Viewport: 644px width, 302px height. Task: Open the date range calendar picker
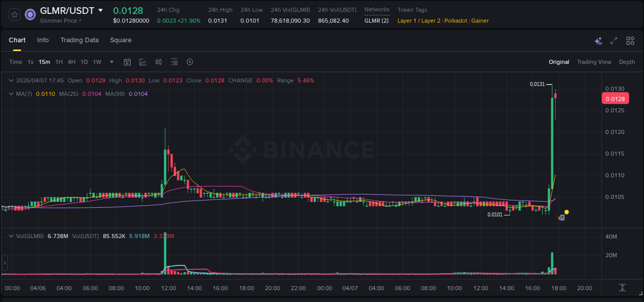127,62
